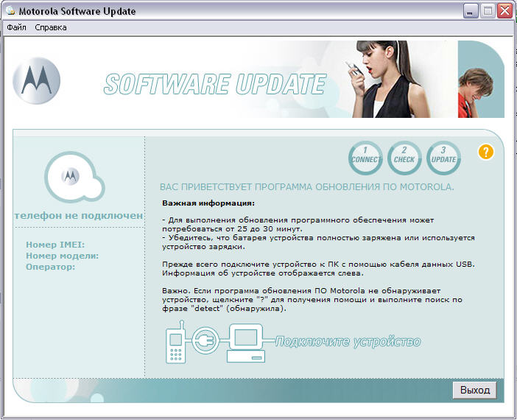517x420 pixels.
Task: Click the plug connector icon in diagram
Action: [x=205, y=340]
